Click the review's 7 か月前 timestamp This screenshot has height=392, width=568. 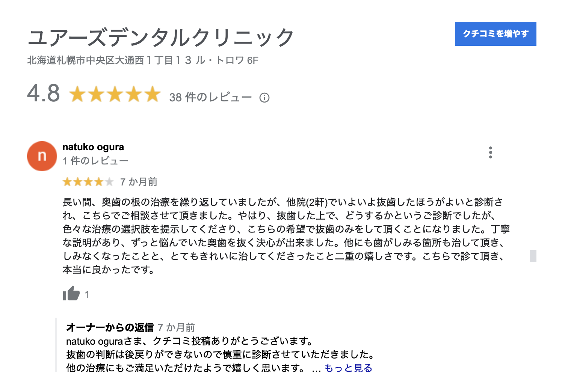pyautogui.click(x=139, y=182)
